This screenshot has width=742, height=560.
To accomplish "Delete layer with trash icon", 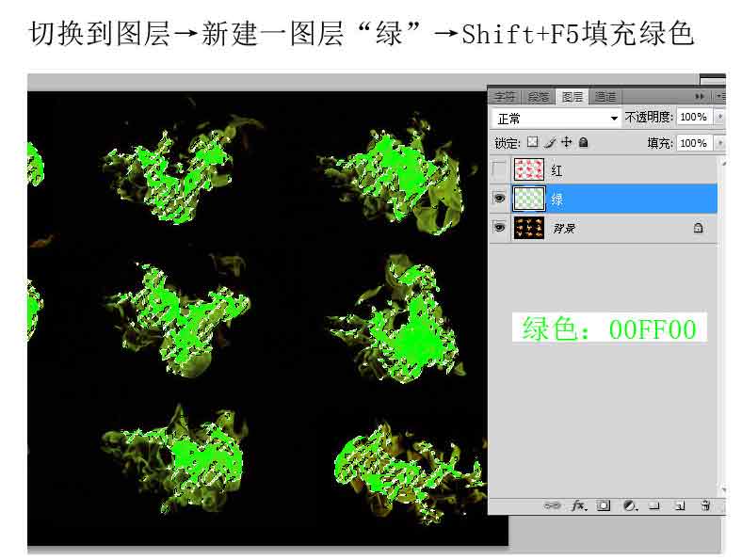I will coord(705,505).
